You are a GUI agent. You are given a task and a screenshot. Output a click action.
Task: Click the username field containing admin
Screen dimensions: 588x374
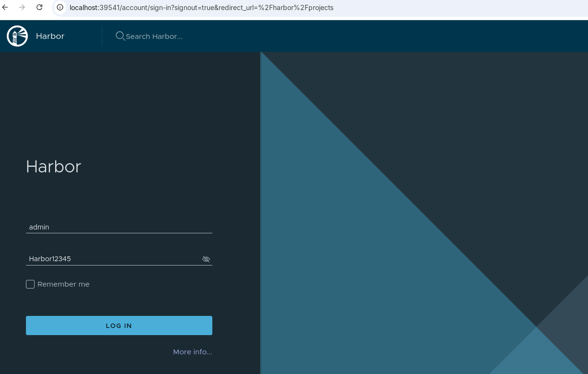pos(119,227)
